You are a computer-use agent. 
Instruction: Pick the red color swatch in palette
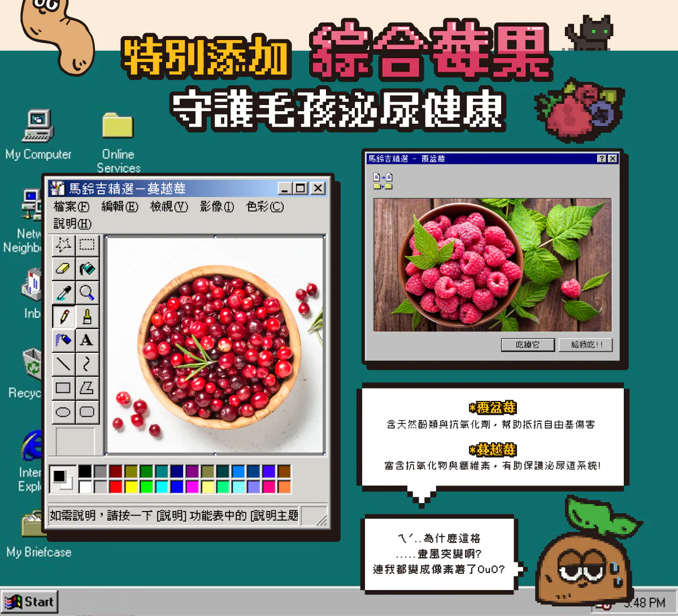116,486
